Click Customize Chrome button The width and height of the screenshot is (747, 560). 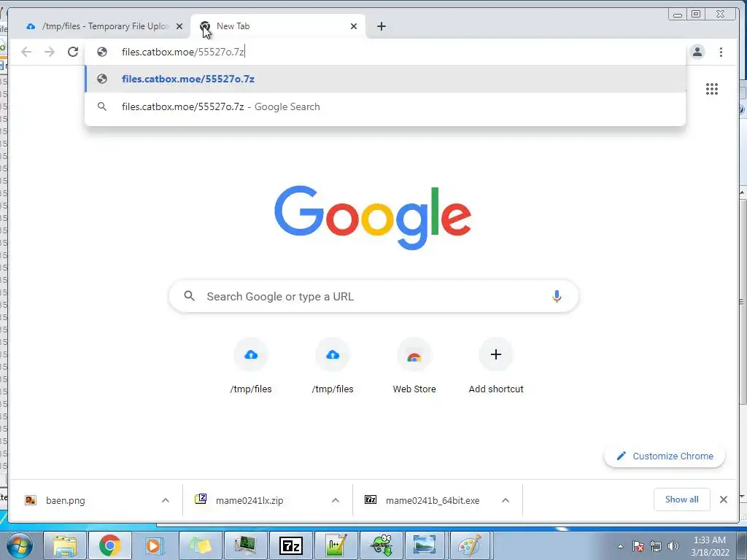665,456
